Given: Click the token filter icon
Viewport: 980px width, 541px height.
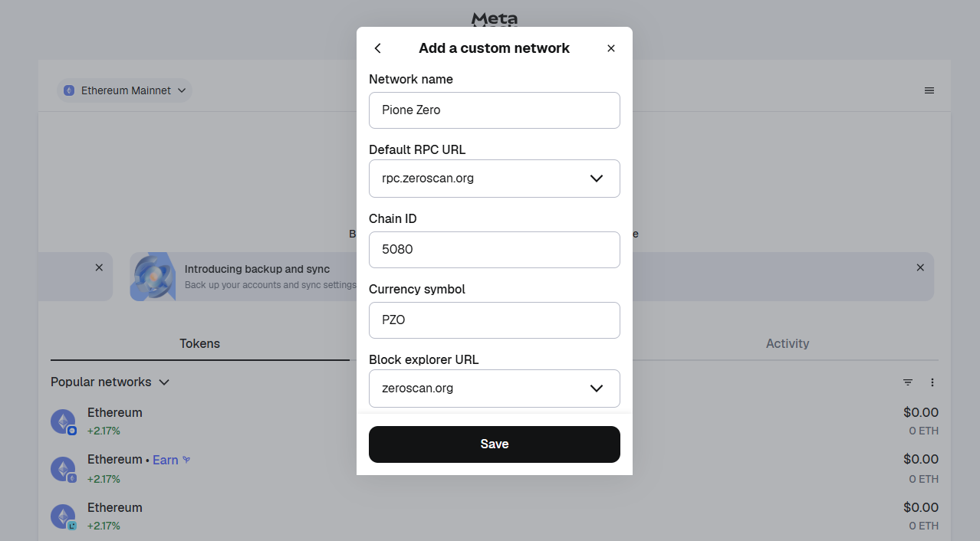Looking at the screenshot, I should [x=908, y=382].
